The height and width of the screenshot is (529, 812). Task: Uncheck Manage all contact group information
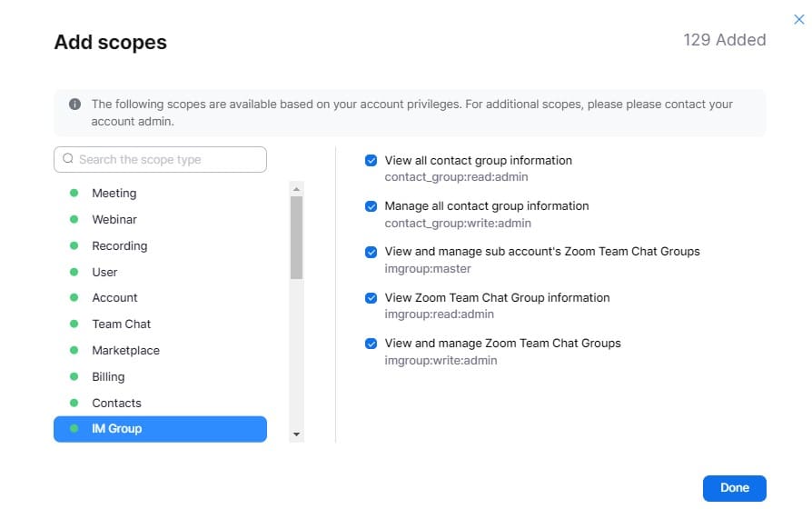point(371,206)
